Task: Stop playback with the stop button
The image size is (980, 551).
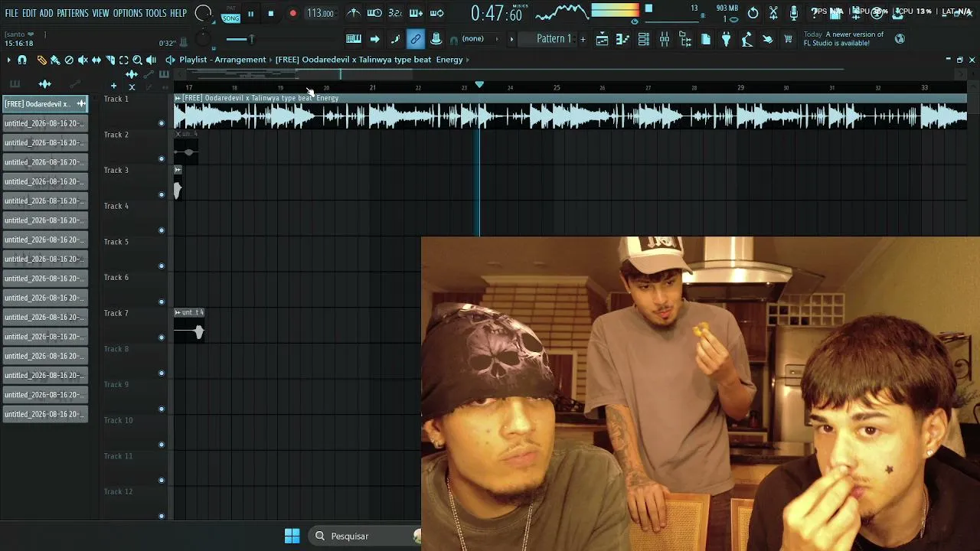Action: pyautogui.click(x=271, y=13)
